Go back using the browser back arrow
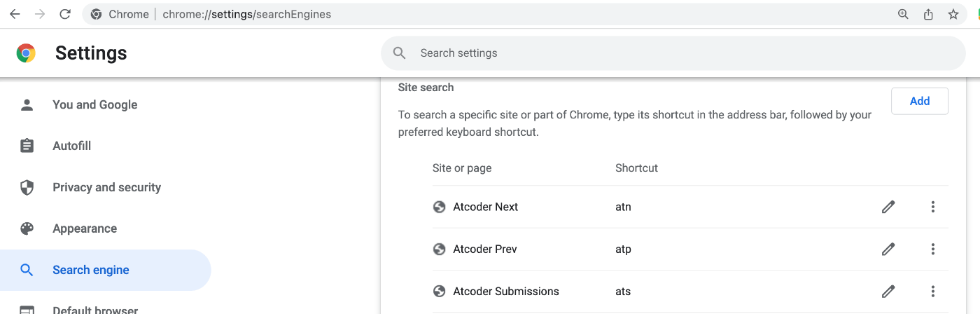Image resolution: width=980 pixels, height=314 pixels. (x=15, y=14)
